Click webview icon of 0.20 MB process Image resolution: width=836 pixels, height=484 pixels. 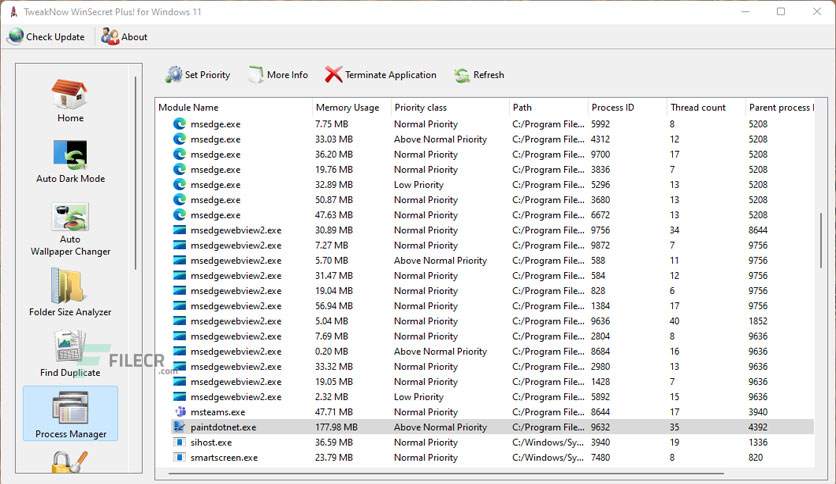click(180, 351)
